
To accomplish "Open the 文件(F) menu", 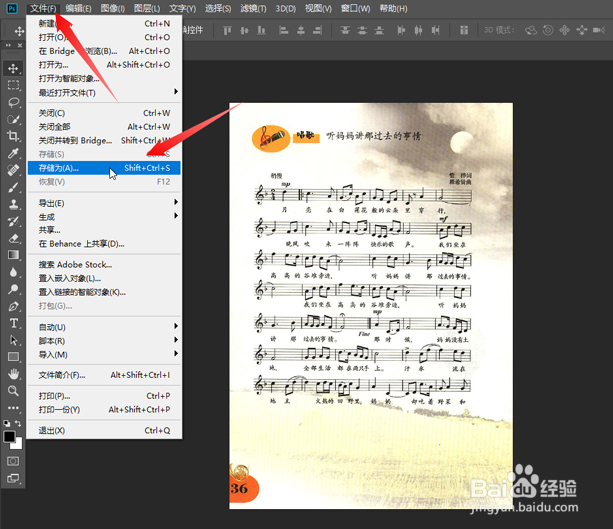I will (x=43, y=9).
